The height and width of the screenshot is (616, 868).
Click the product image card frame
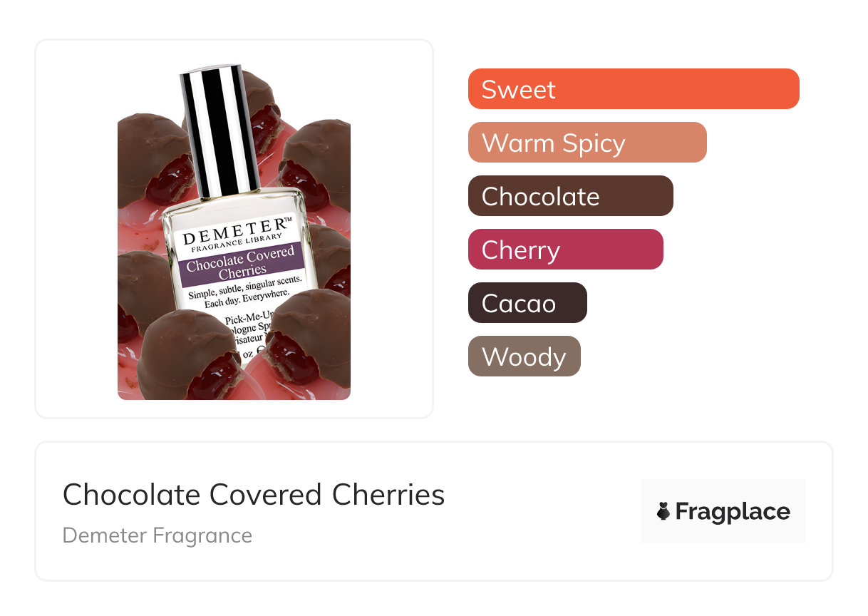[x=234, y=229]
